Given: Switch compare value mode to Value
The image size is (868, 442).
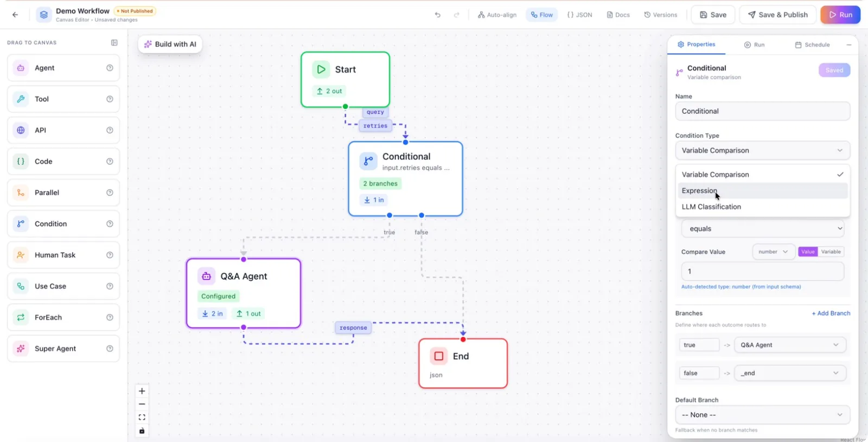Looking at the screenshot, I should (x=808, y=252).
